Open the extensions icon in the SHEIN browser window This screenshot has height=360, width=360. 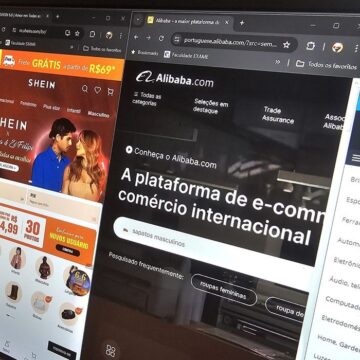93,34
